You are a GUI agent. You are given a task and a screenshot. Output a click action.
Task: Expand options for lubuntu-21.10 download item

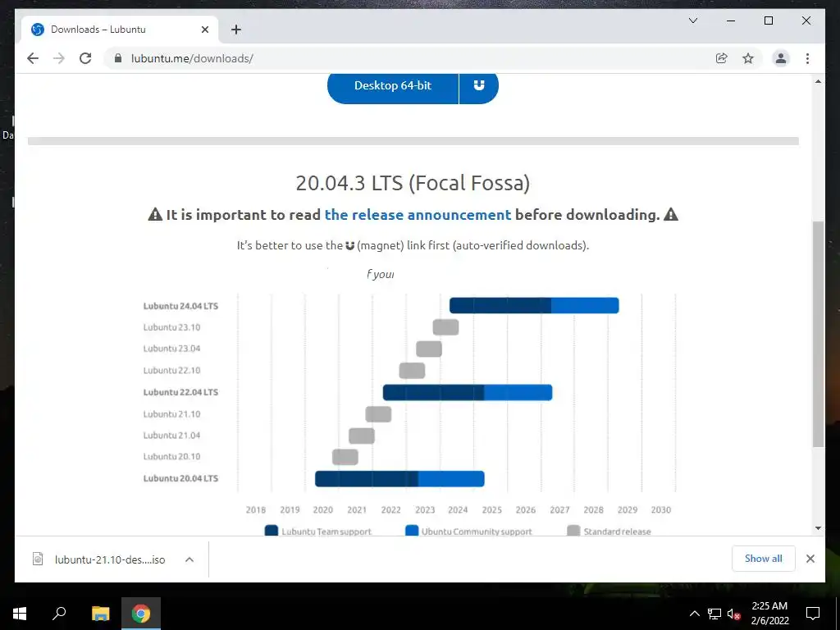coord(189,559)
